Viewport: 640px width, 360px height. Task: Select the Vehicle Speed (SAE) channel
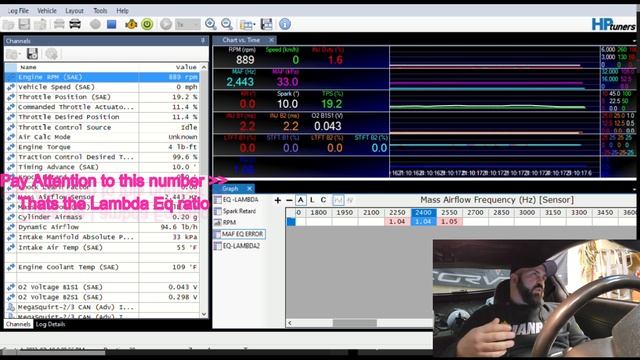102,87
